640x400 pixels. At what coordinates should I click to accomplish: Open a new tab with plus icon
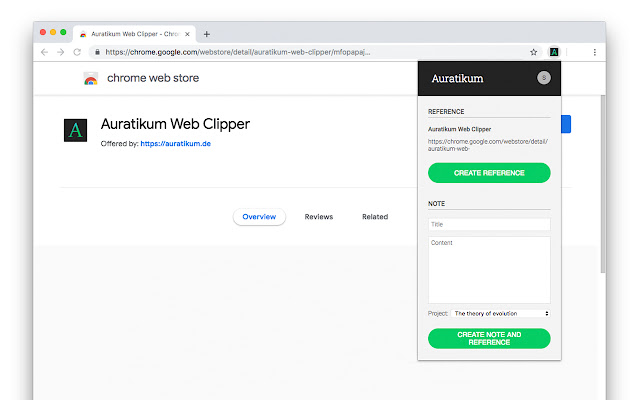pyautogui.click(x=207, y=34)
